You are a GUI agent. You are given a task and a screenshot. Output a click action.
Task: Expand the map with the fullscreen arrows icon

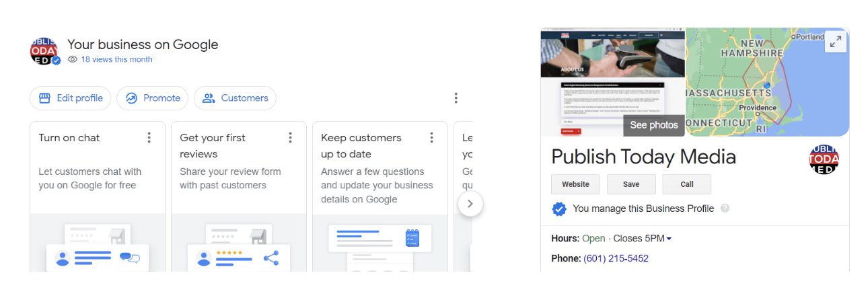(836, 42)
